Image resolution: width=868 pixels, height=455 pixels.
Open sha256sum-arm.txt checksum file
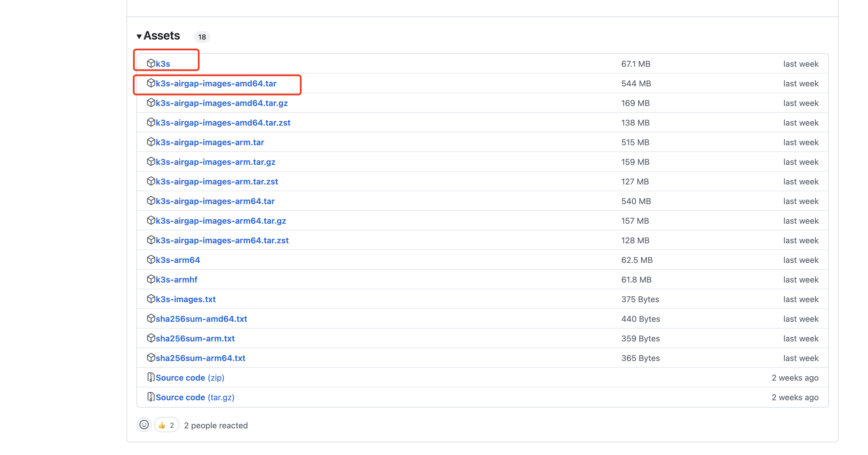[195, 338]
